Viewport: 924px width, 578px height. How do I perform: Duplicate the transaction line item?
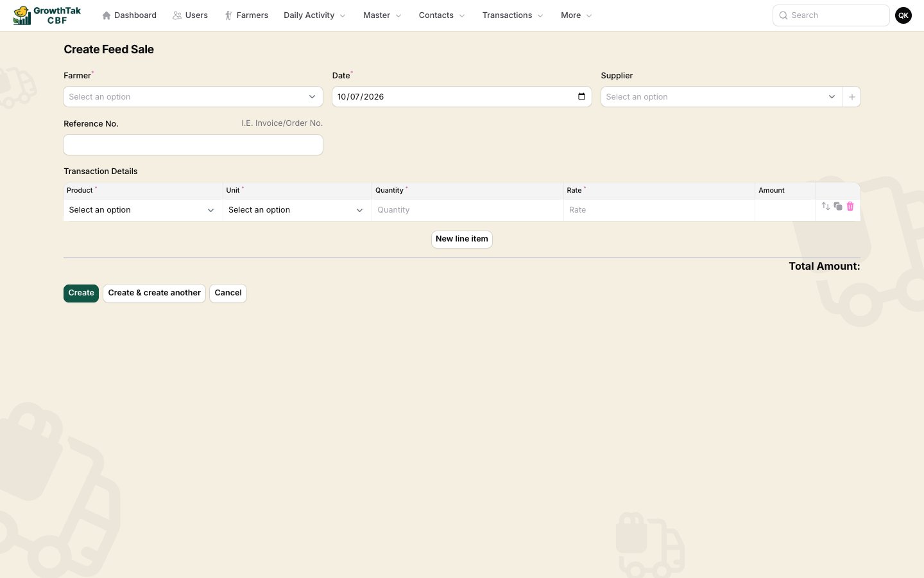838,206
